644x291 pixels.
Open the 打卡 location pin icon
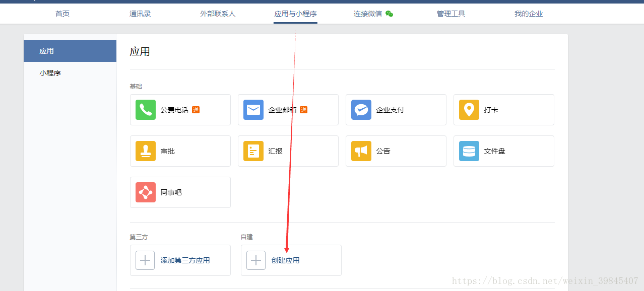tap(469, 110)
